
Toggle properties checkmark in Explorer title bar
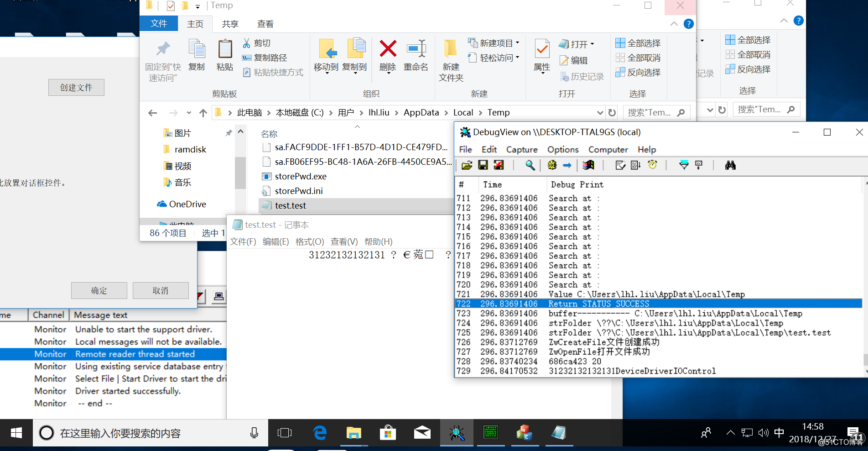point(171,6)
